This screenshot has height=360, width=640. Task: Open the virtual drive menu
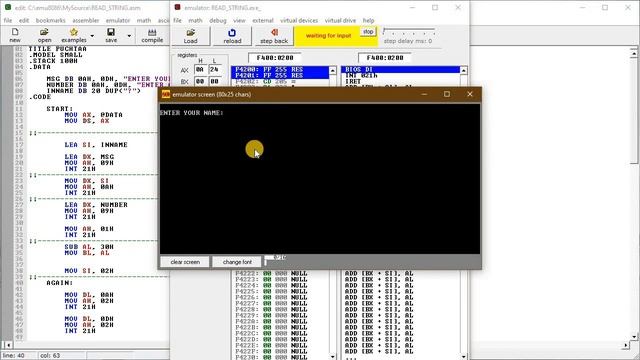pos(340,20)
